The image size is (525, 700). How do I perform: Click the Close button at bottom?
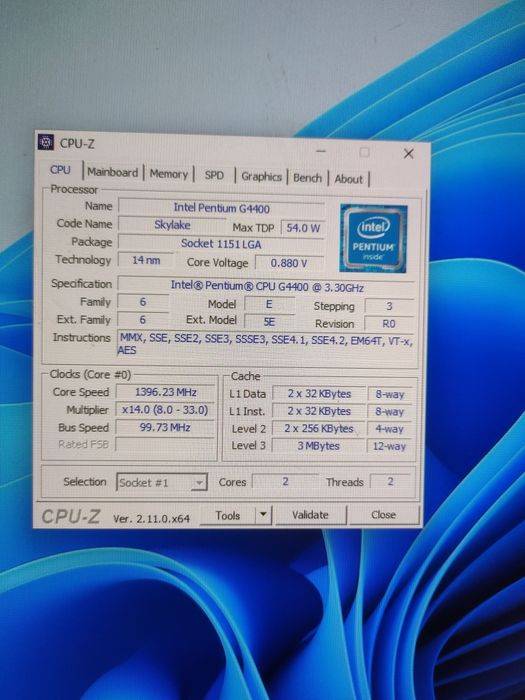(383, 515)
